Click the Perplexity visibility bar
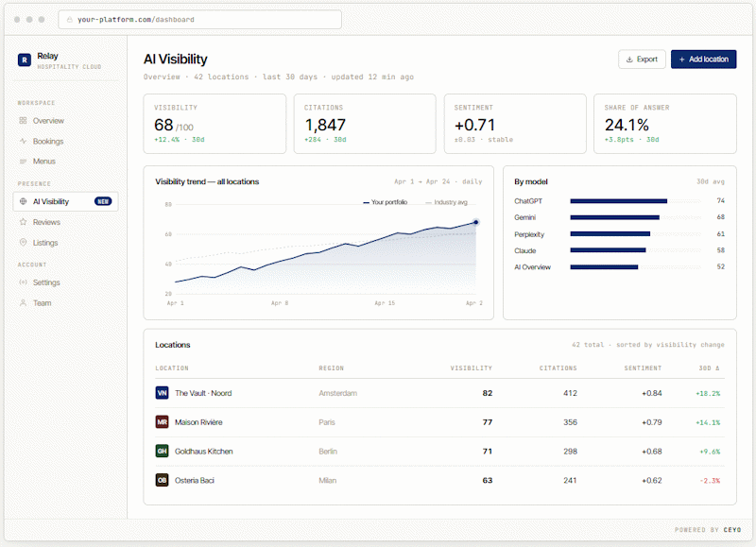Screen dimensions: 756x547 [610, 234]
